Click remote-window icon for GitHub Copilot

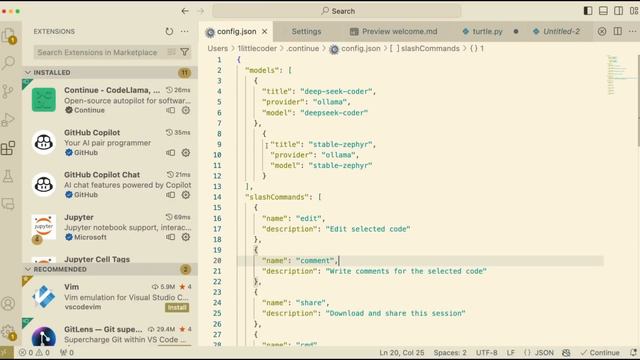[171, 153]
